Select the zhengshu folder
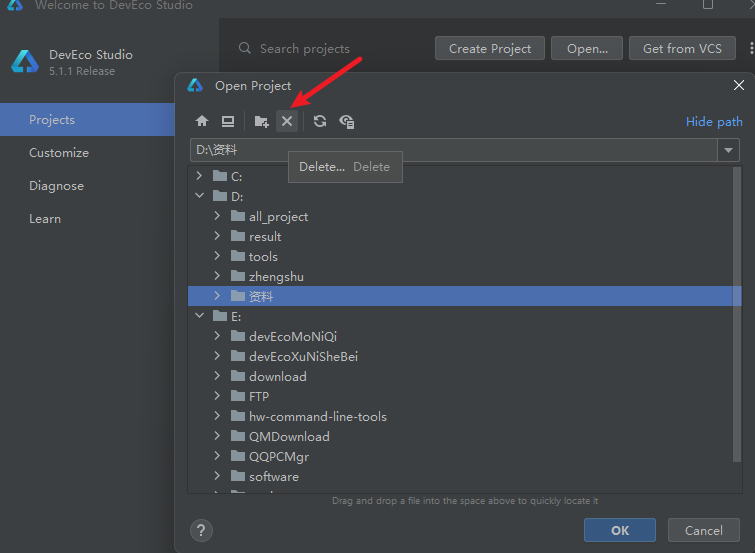 click(465, 276)
